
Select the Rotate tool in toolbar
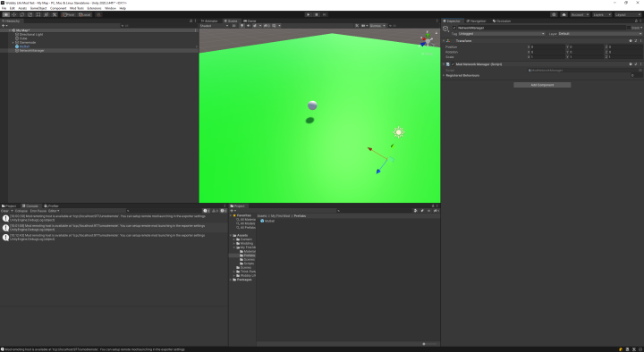coord(22,14)
